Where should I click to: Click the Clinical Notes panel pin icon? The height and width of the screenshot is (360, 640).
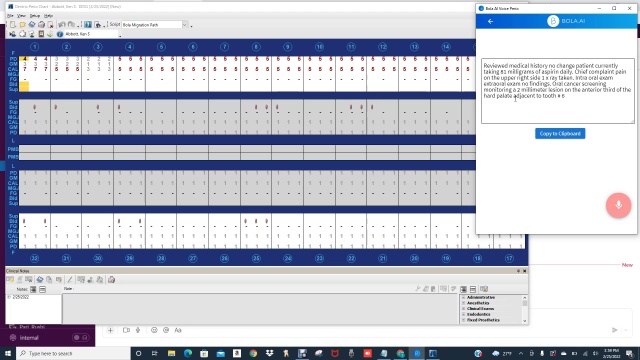point(518,271)
